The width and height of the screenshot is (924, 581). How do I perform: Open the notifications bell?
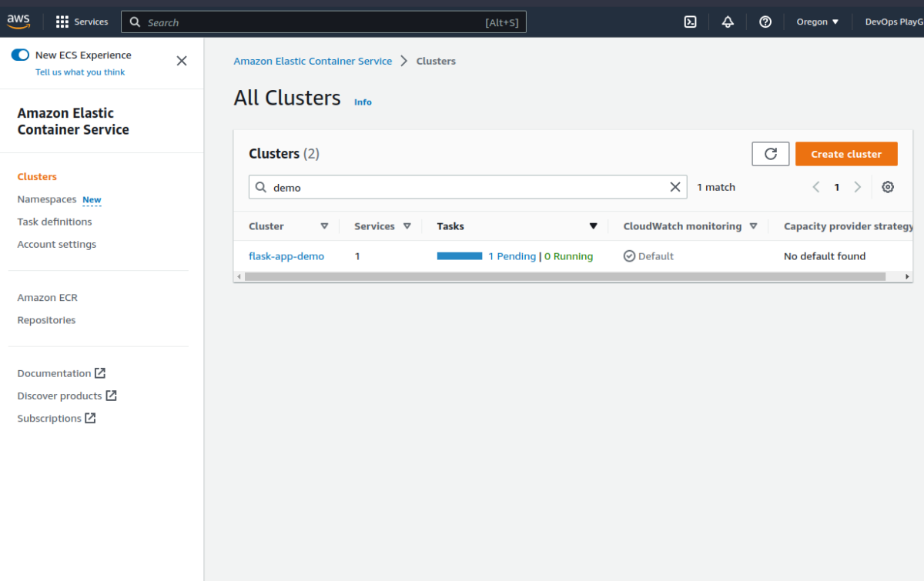(x=728, y=22)
